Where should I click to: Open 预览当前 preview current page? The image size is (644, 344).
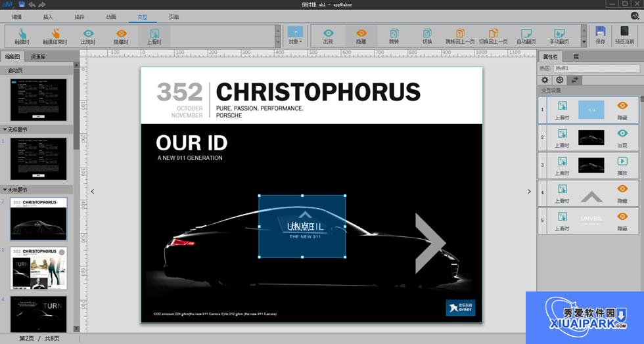624,35
